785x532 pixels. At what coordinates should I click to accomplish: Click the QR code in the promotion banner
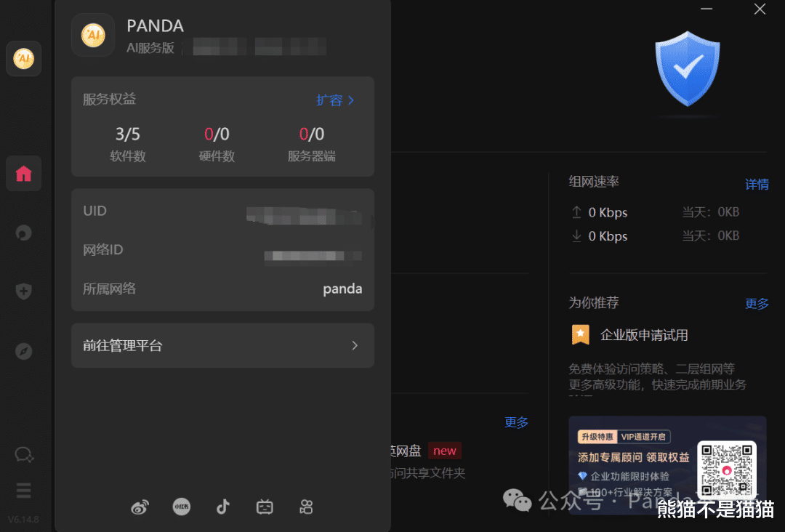pyautogui.click(x=727, y=470)
